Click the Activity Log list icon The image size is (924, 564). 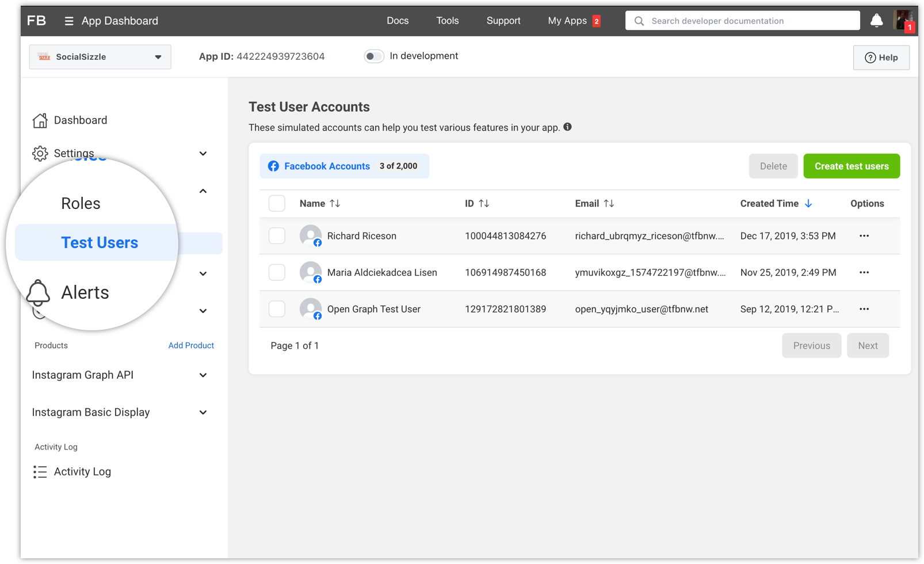click(x=40, y=472)
